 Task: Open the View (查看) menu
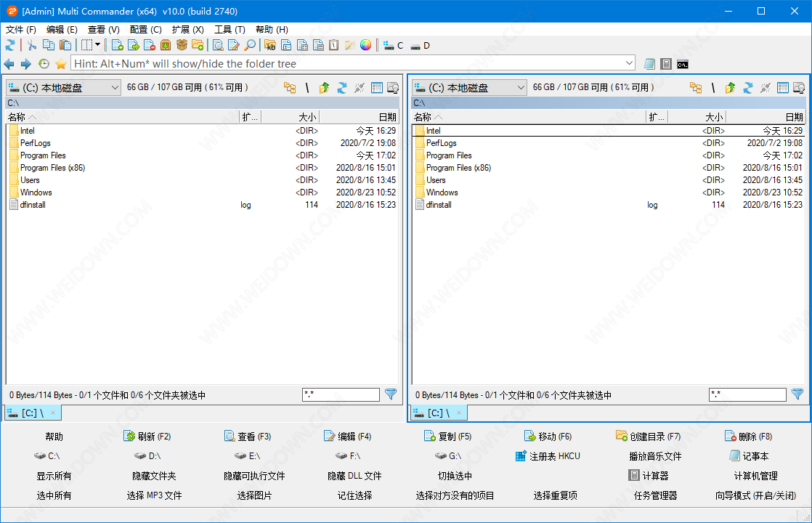(104, 30)
